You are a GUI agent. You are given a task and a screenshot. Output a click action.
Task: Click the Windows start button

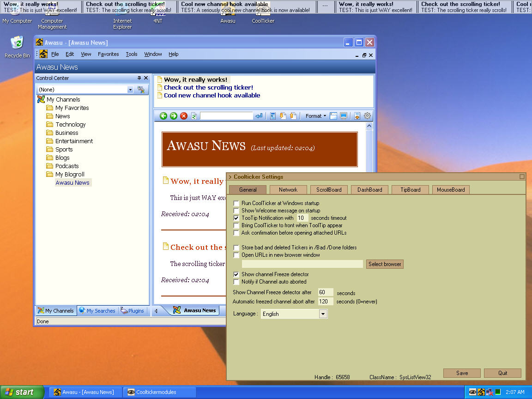coord(22,392)
